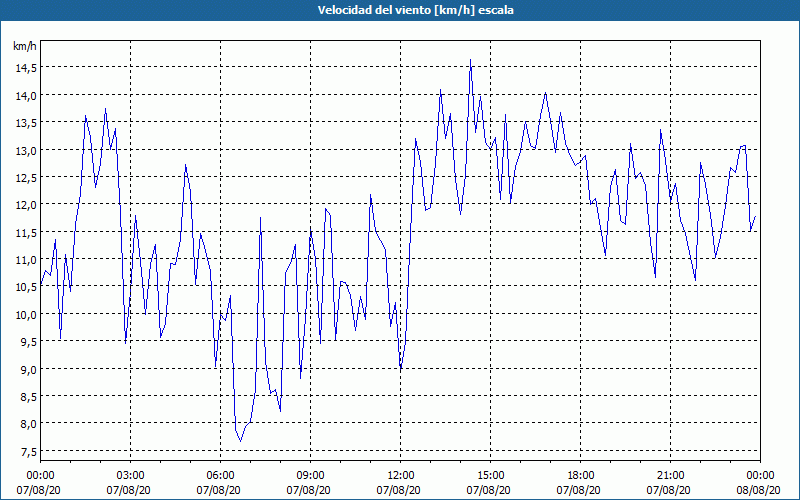This screenshot has width=800, height=500.
Task: Select the 10,0 y-axis label
Action: tap(25, 314)
